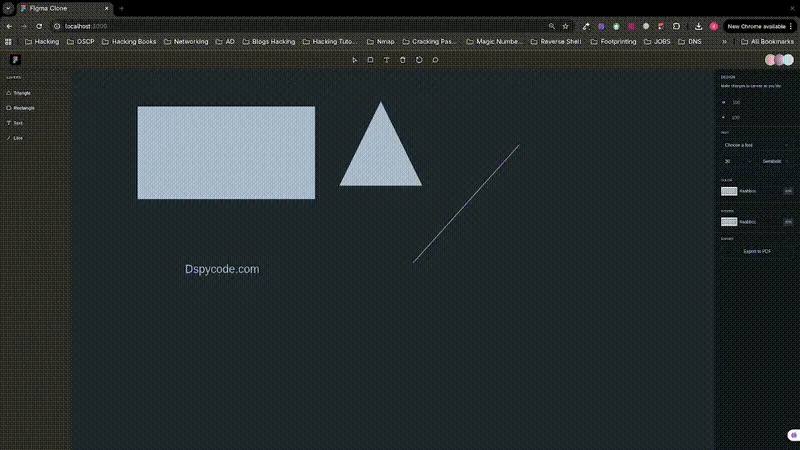Open the JOBS bookmark folder

click(x=657, y=42)
